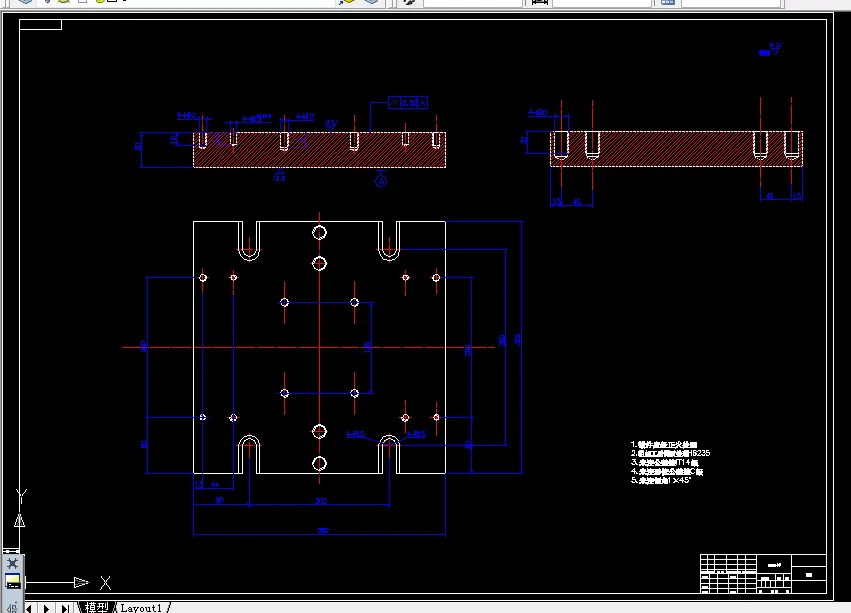Screen dimensions: 851x613
Task: Select the 200 slot spacing dimension
Action: point(321,501)
